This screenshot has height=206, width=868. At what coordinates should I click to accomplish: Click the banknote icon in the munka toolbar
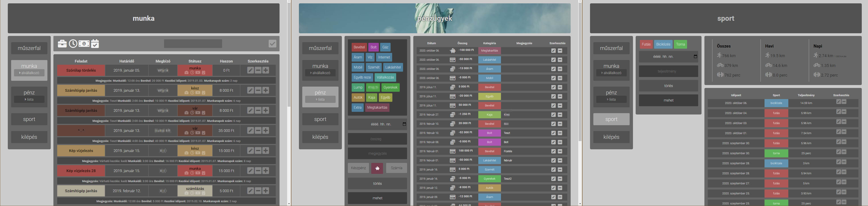point(84,44)
